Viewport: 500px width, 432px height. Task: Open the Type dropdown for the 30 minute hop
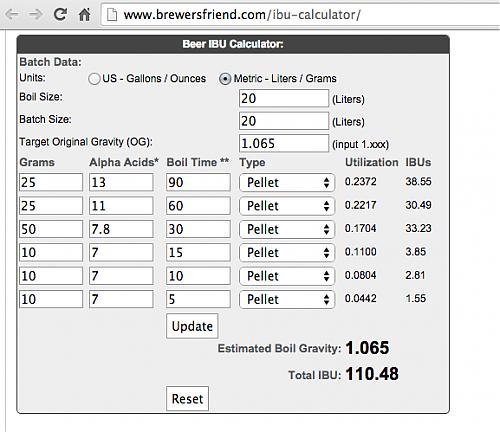click(x=287, y=229)
